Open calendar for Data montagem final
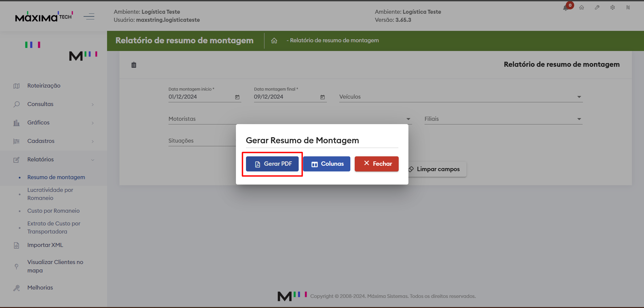This screenshot has height=308, width=644. click(323, 97)
